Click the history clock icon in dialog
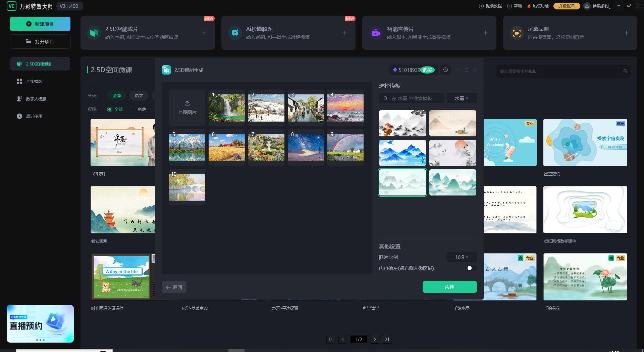 (445, 70)
